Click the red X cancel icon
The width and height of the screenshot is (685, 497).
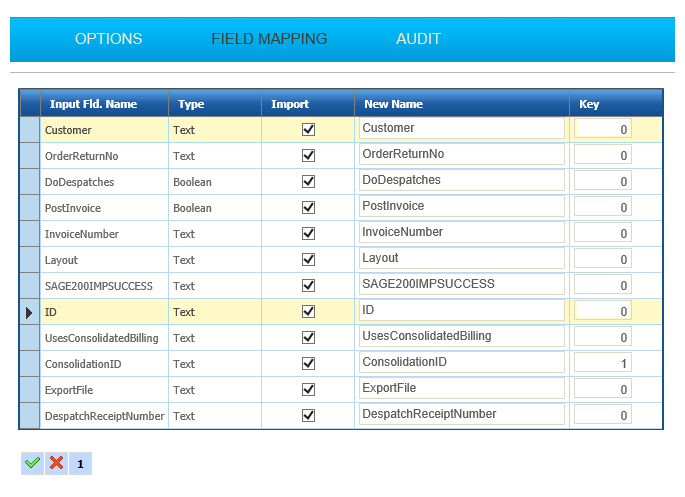pos(56,463)
